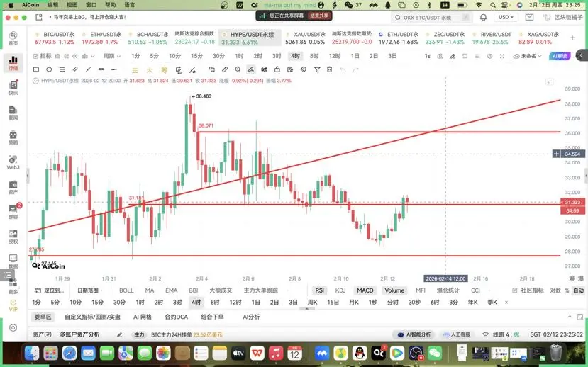Toggle 自动 auto scale
This screenshot has height=367, width=588.
pyautogui.click(x=578, y=290)
